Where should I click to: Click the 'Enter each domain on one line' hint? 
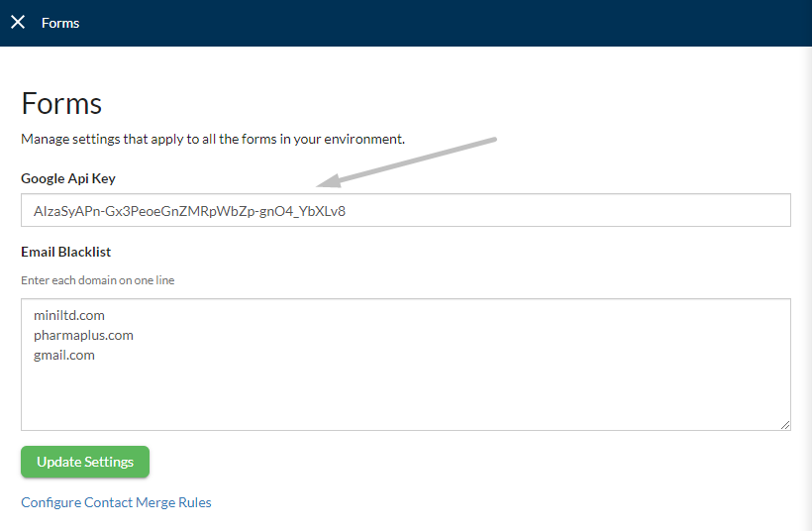98,280
